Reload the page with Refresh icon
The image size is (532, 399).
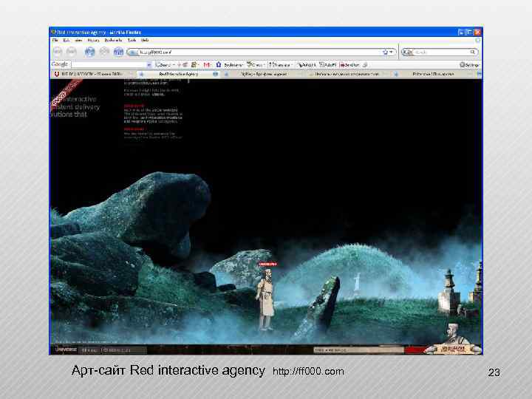(89, 52)
